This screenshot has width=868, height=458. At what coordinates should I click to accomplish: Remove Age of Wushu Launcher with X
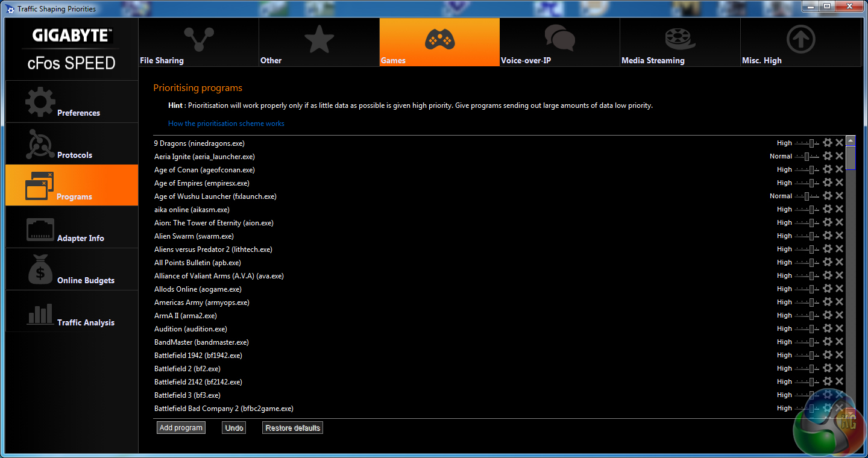(839, 196)
